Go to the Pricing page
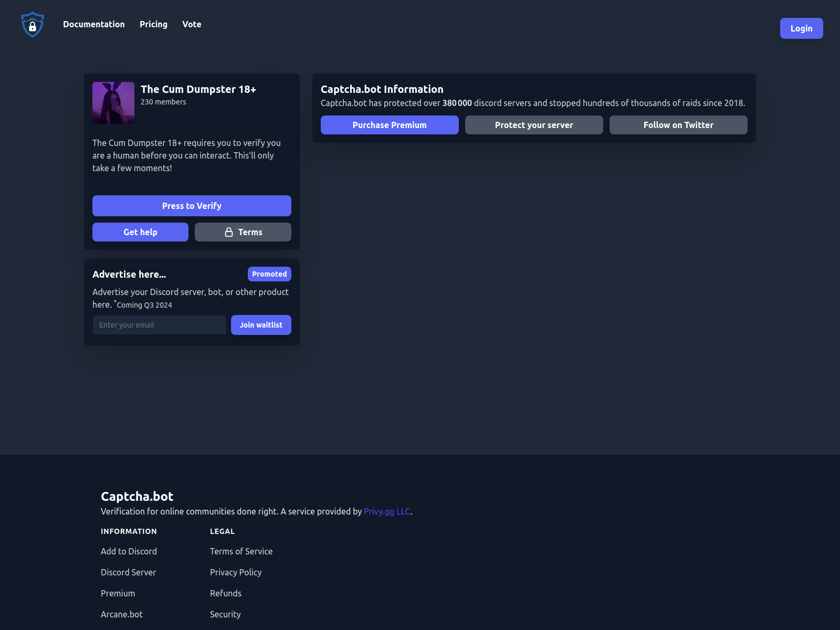Screen dimensions: 840x630 pos(153,24)
